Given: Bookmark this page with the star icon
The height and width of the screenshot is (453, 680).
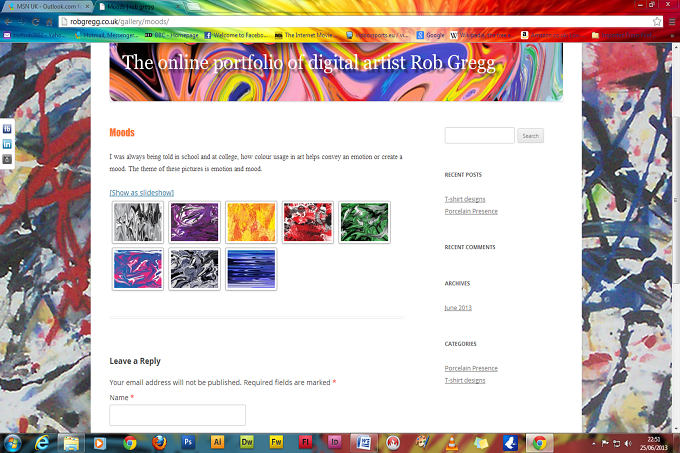Looking at the screenshot, I should (x=657, y=21).
